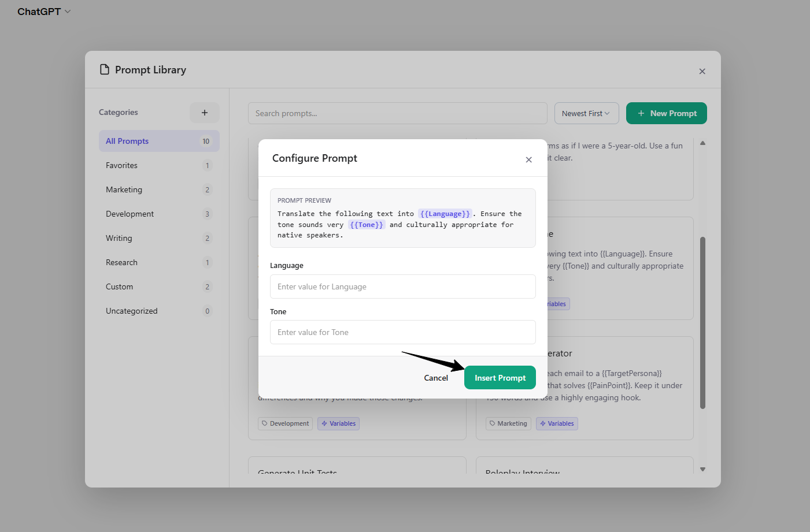Add a new category with plus icon
Viewport: 810px width, 532px height.
tap(205, 113)
